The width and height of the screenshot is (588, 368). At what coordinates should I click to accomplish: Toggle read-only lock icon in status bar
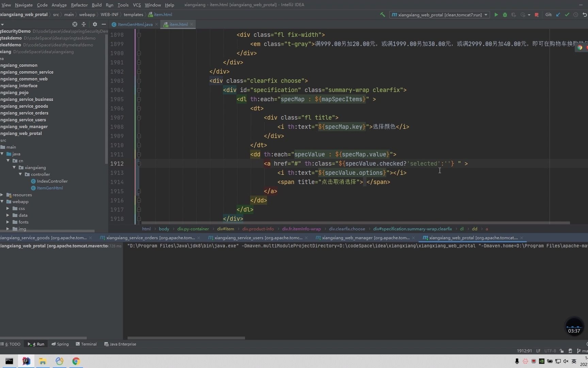point(561,351)
